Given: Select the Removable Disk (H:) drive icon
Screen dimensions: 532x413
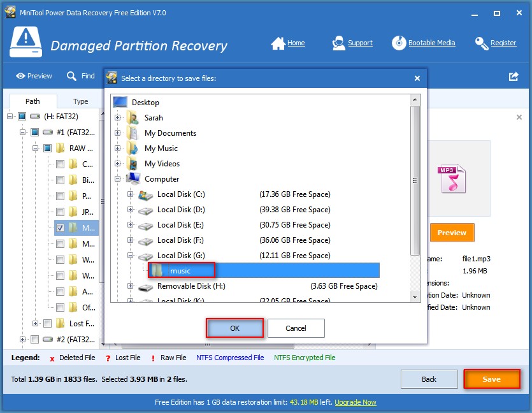Looking at the screenshot, I should [x=146, y=286].
